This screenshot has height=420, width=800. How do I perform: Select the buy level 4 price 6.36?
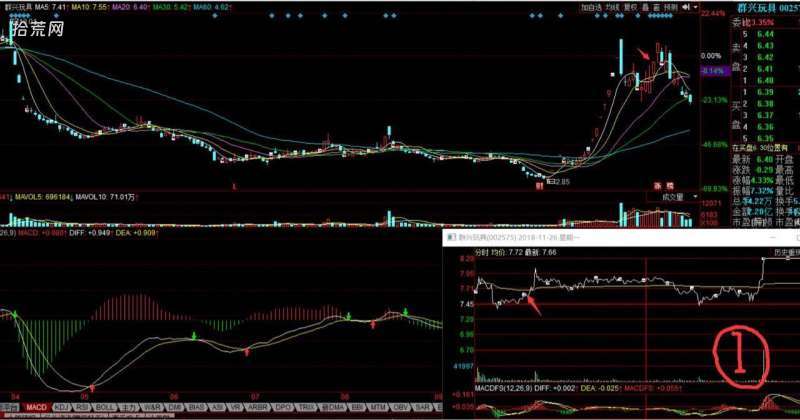(x=765, y=127)
